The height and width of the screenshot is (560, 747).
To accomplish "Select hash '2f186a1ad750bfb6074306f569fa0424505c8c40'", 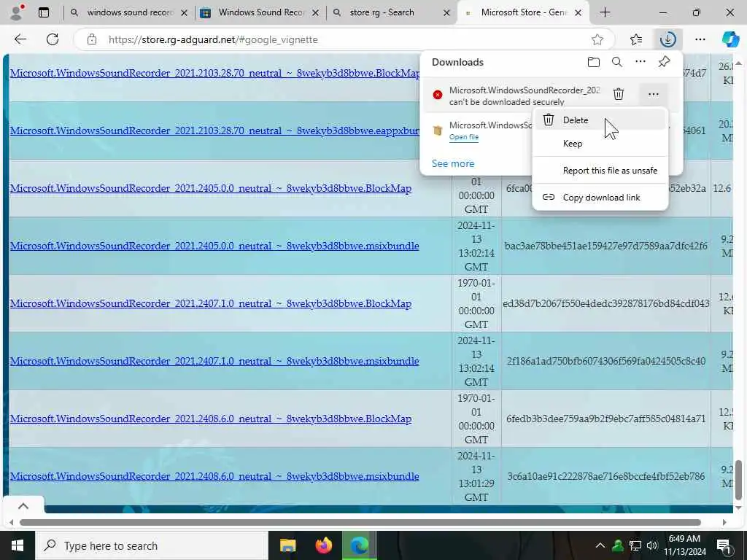I will [606, 362].
